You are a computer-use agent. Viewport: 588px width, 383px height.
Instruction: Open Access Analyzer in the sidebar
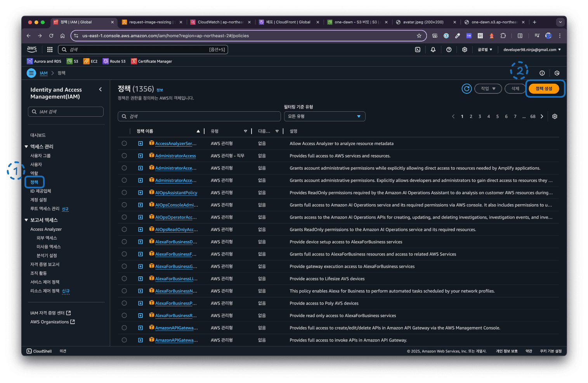click(46, 229)
